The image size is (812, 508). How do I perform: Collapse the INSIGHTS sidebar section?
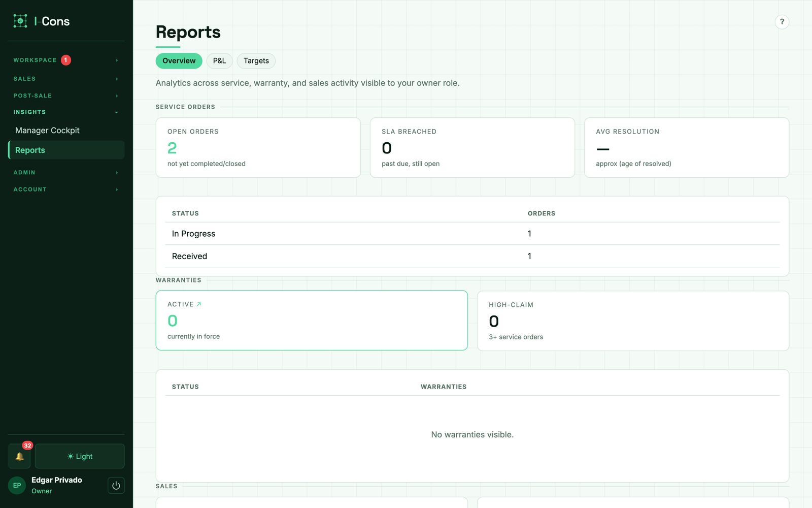[66, 112]
